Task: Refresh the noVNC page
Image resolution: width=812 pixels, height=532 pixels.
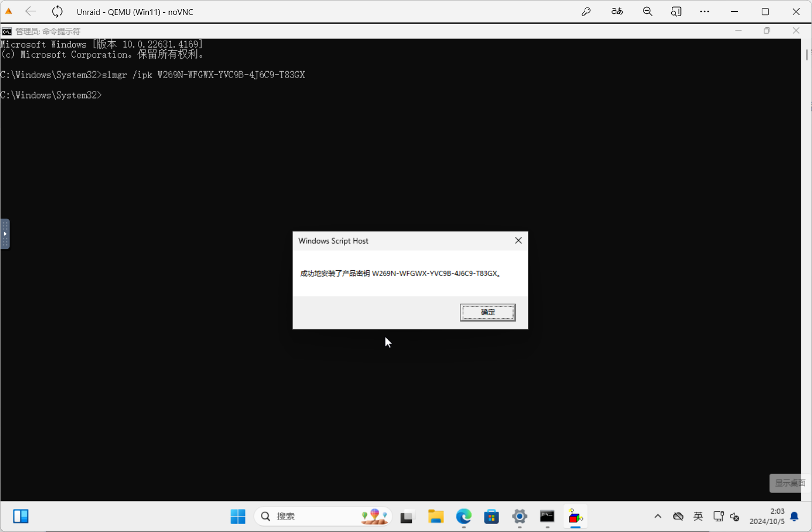Action: coord(57,12)
